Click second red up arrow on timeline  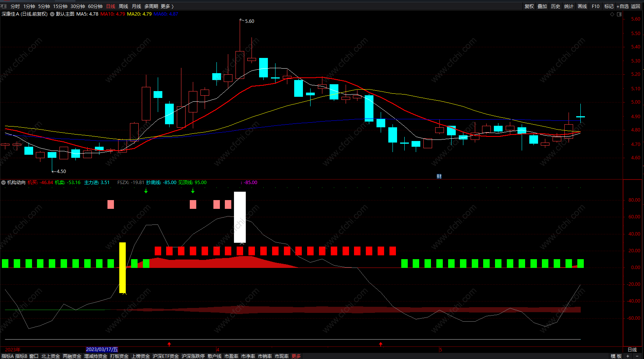click(x=381, y=344)
